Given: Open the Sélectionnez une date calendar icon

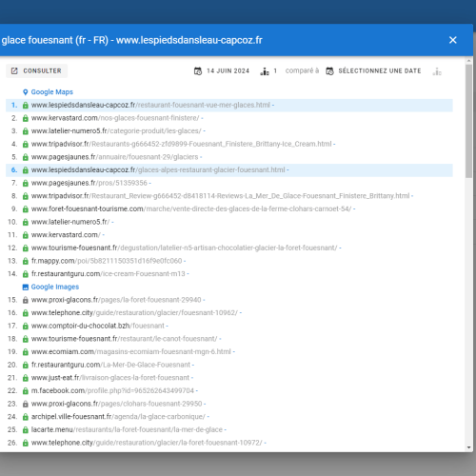Looking at the screenshot, I should click(x=329, y=71).
